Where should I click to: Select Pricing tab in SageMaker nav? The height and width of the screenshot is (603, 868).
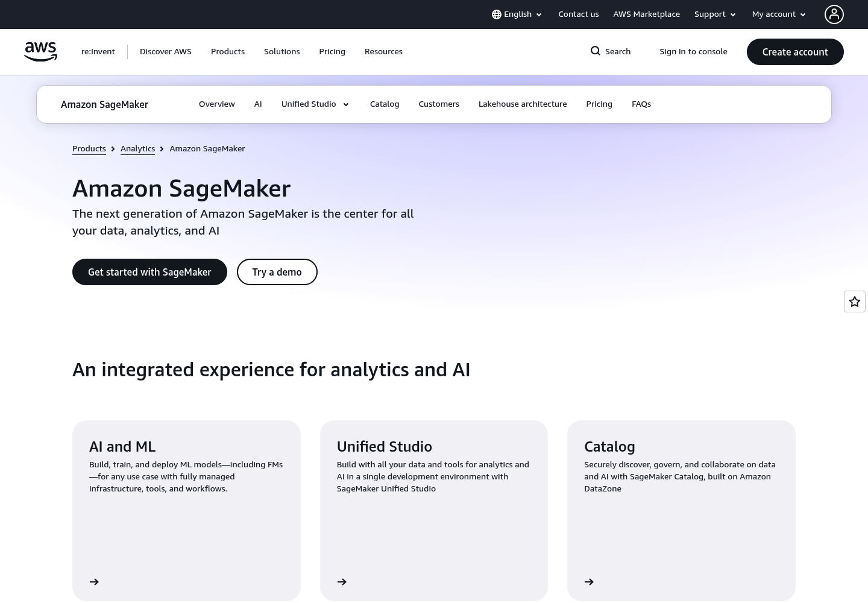pos(599,104)
